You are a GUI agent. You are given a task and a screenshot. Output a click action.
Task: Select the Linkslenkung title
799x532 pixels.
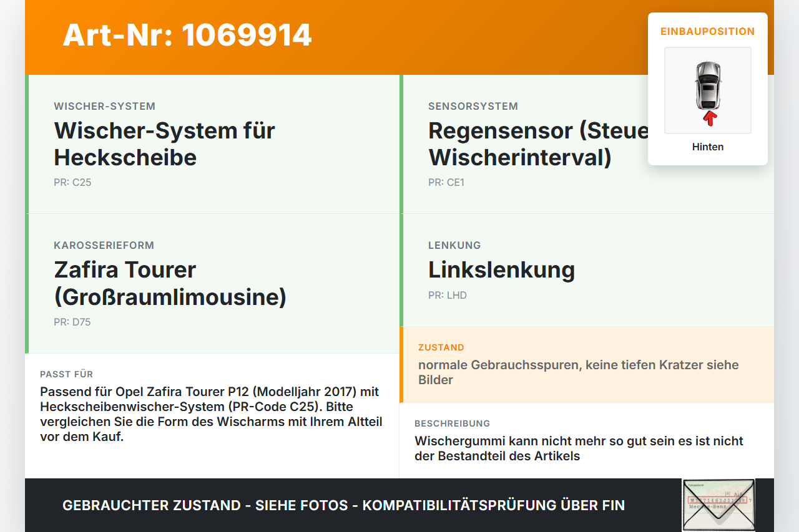pos(501,270)
